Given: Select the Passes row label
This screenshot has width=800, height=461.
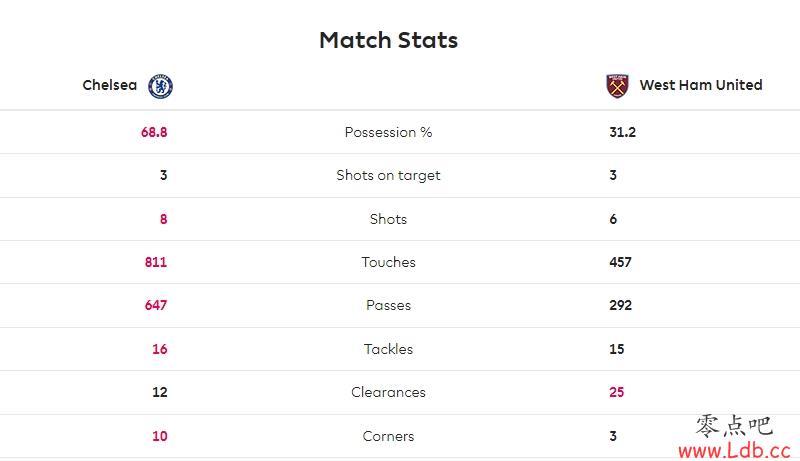Looking at the screenshot, I should [388, 305].
